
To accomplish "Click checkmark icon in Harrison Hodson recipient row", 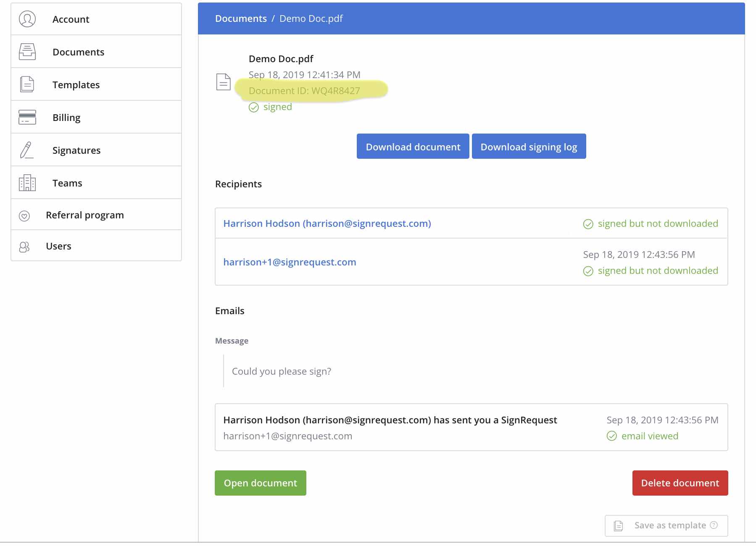I will 588,224.
